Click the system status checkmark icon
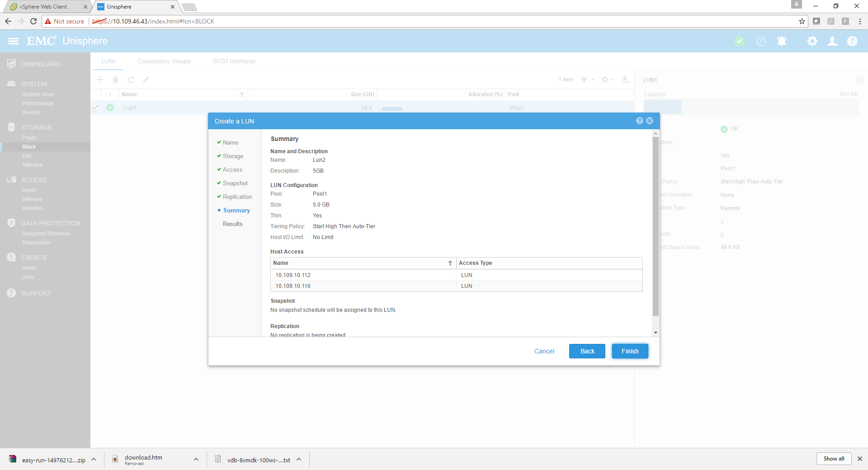 tap(740, 41)
